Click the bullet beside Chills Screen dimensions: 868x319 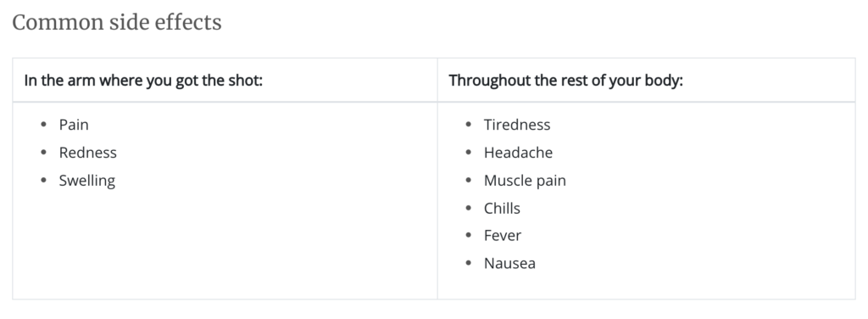point(468,208)
